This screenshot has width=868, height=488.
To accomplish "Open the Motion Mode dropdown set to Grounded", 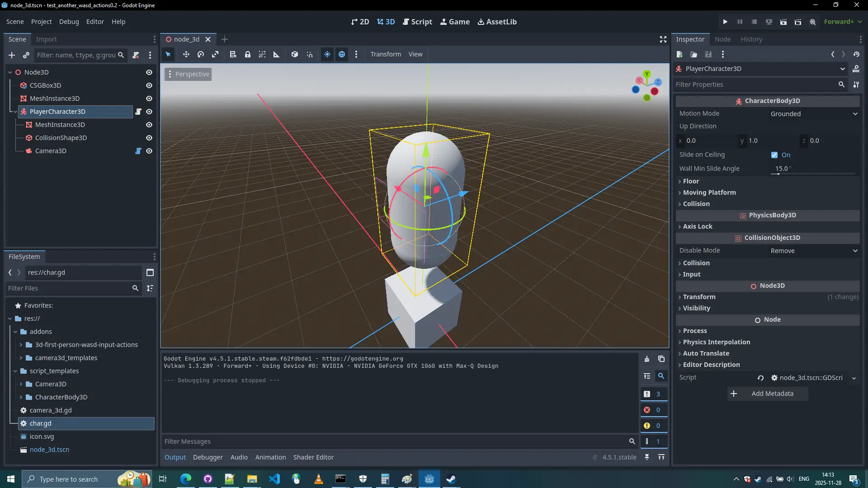I will point(812,113).
